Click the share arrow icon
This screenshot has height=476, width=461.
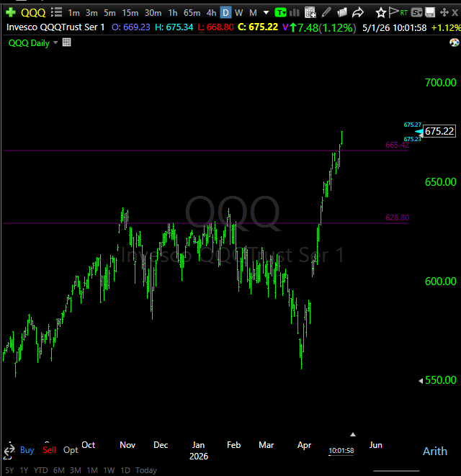pyautogui.click(x=358, y=12)
